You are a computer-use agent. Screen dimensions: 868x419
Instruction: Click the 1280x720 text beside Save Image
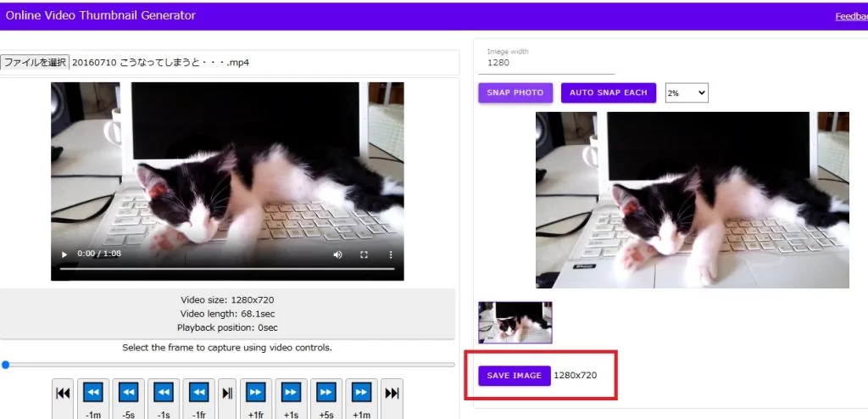576,375
